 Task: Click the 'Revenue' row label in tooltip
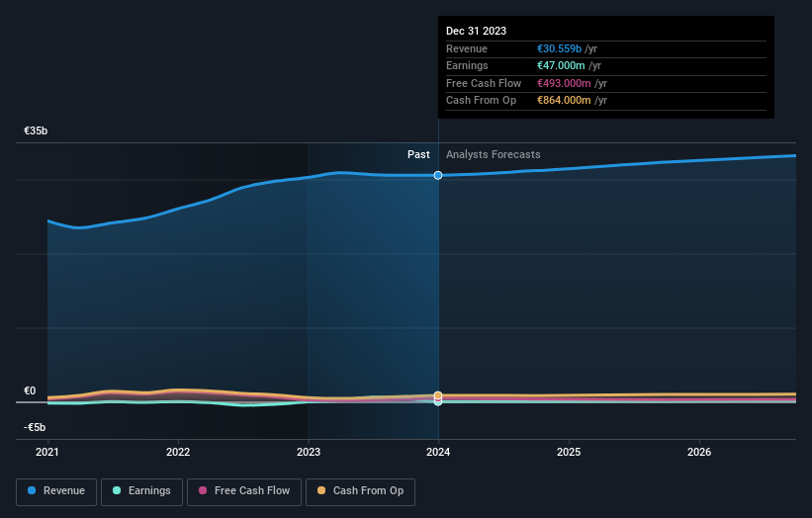(467, 48)
